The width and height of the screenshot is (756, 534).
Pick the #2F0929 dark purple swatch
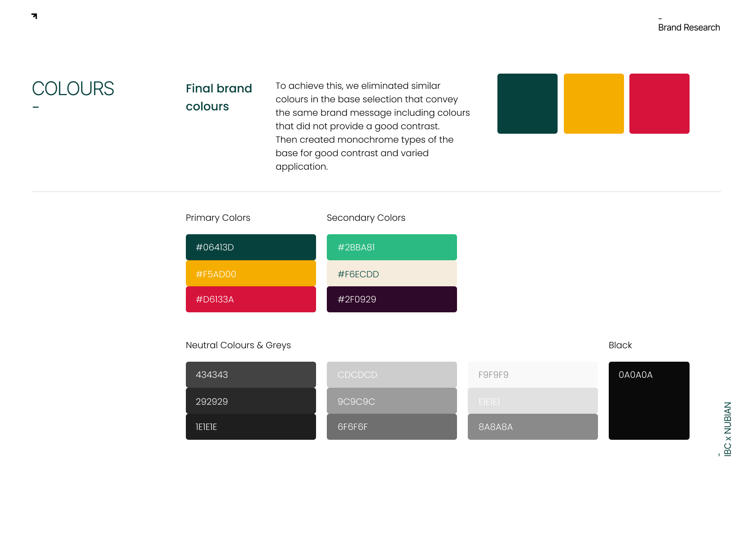click(x=391, y=299)
